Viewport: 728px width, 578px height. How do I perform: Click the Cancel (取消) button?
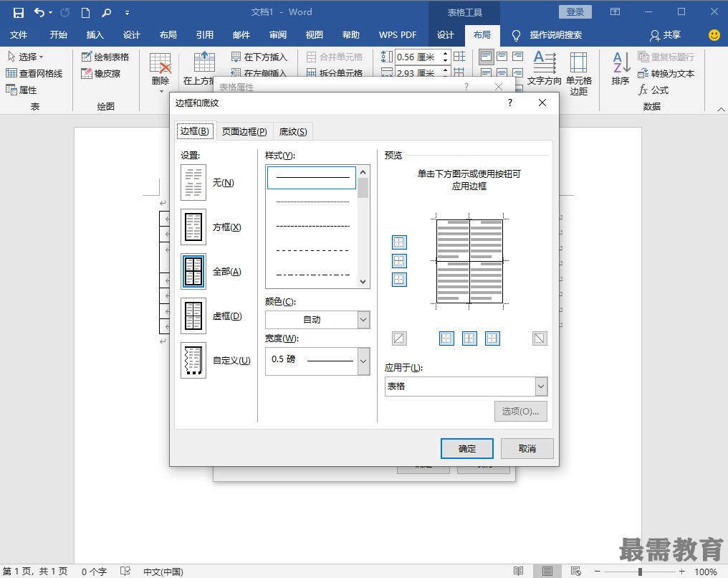[x=527, y=448]
